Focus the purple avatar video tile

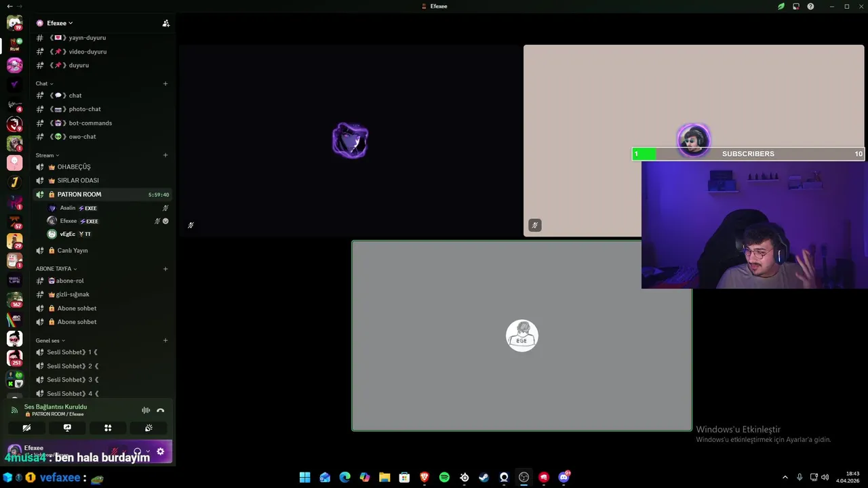click(350, 141)
